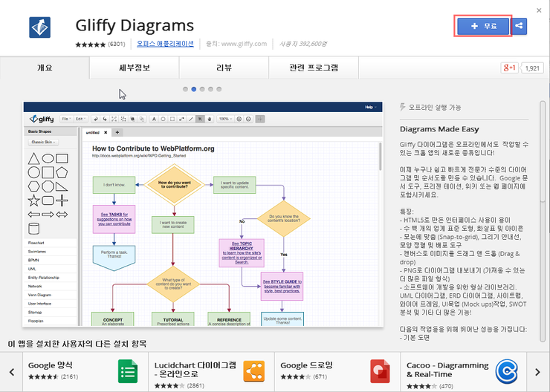This screenshot has width=550, height=392.
Task: Show more related apps with right arrow
Action: click(537, 372)
